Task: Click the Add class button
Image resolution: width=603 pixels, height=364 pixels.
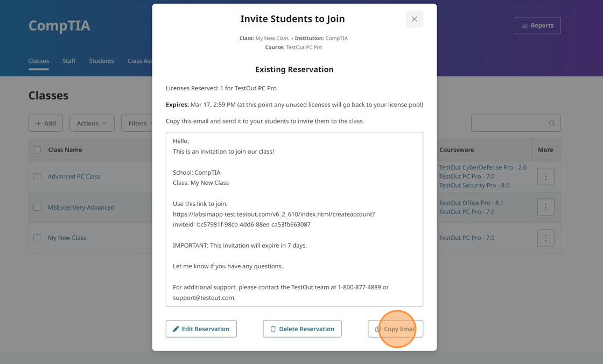Action: [46, 123]
